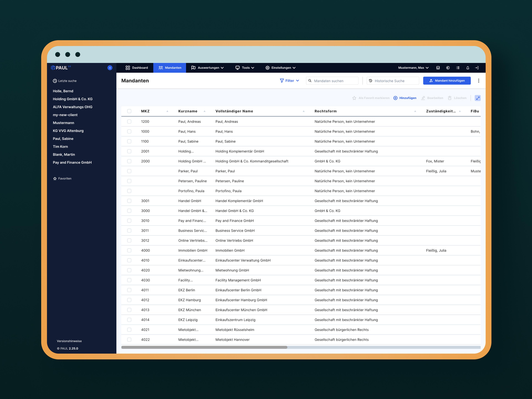Open the inbox icon in top bar
The image size is (532, 399).
(438, 68)
